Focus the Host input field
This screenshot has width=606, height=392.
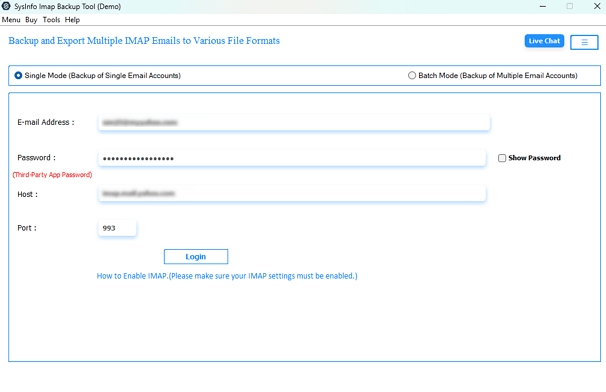(x=292, y=194)
